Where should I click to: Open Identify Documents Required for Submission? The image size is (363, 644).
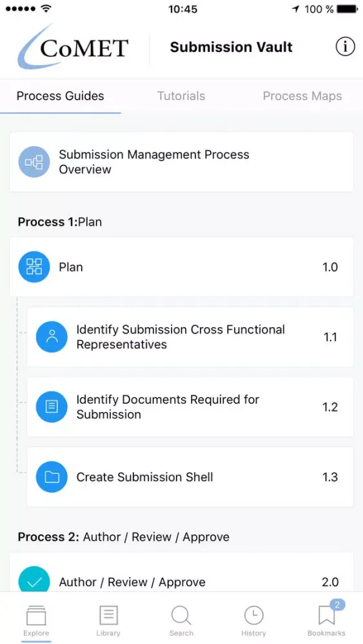click(190, 406)
